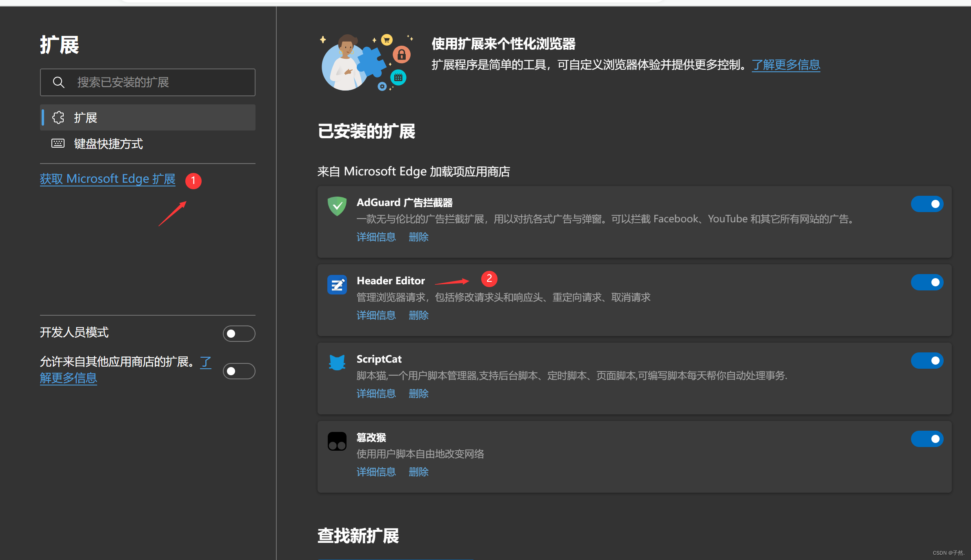The width and height of the screenshot is (971, 560).
Task: Click ScriptCat 删除 link
Action: click(419, 394)
